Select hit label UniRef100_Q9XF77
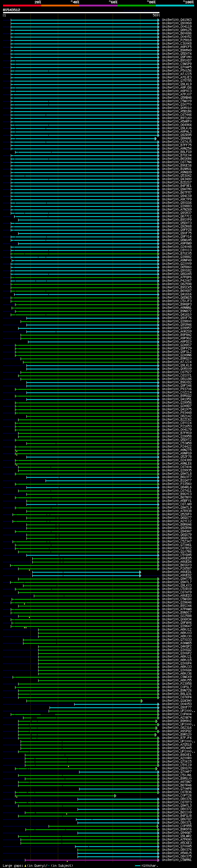Screen dimensions: 197x868 point(176,707)
